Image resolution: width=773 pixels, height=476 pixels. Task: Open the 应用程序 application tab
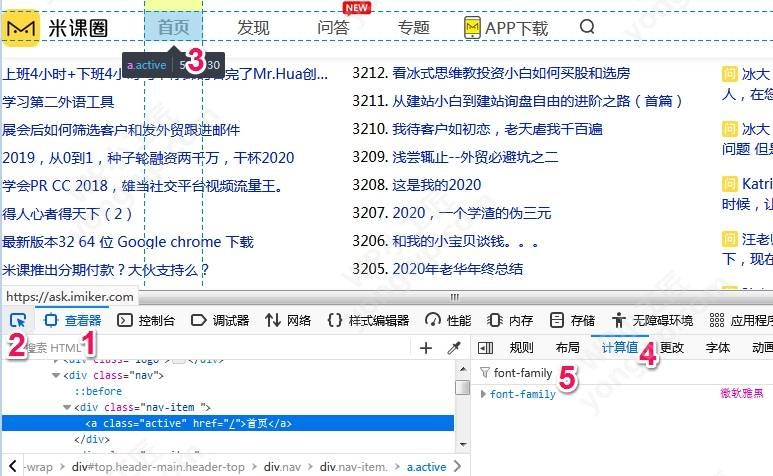pyautogui.click(x=740, y=321)
